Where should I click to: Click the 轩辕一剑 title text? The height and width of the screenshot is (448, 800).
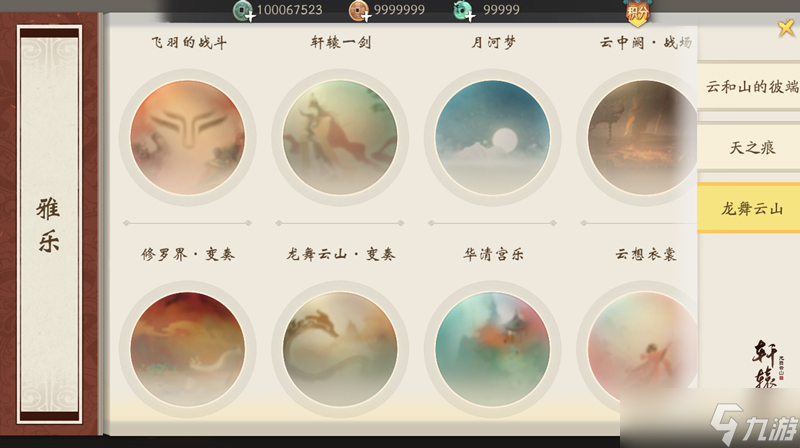tap(341, 42)
